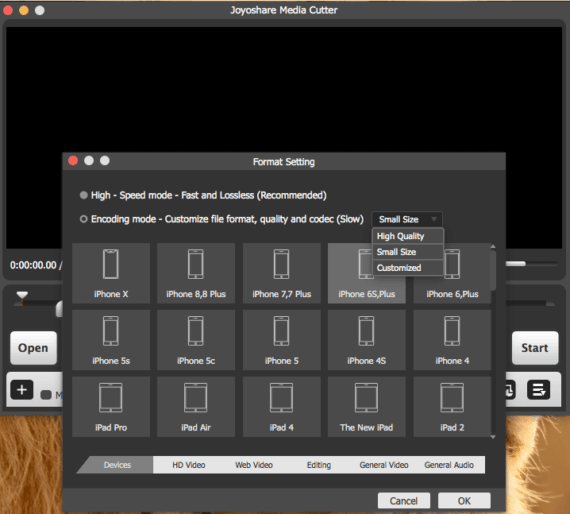Choose the iPhone 5 device preset

click(x=282, y=340)
